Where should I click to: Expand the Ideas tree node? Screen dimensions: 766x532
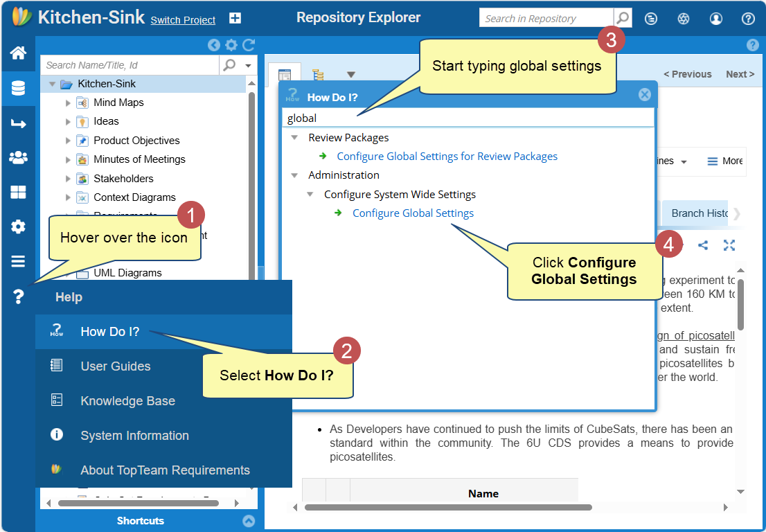click(68, 122)
